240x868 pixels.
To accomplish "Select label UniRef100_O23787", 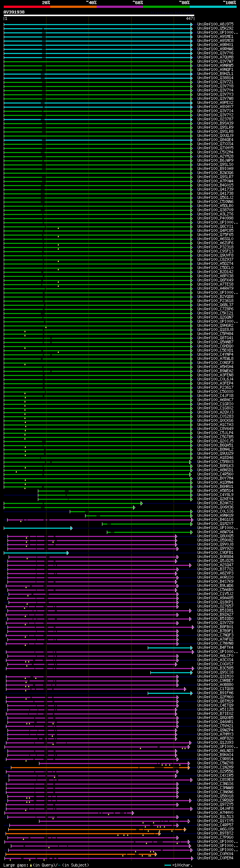I will point(215,119).
